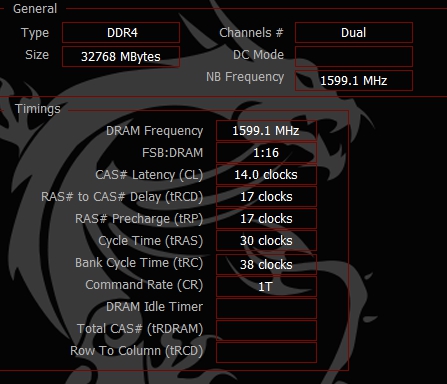Select the 32768 MBytes size value
The image size is (447, 384).
121,57
